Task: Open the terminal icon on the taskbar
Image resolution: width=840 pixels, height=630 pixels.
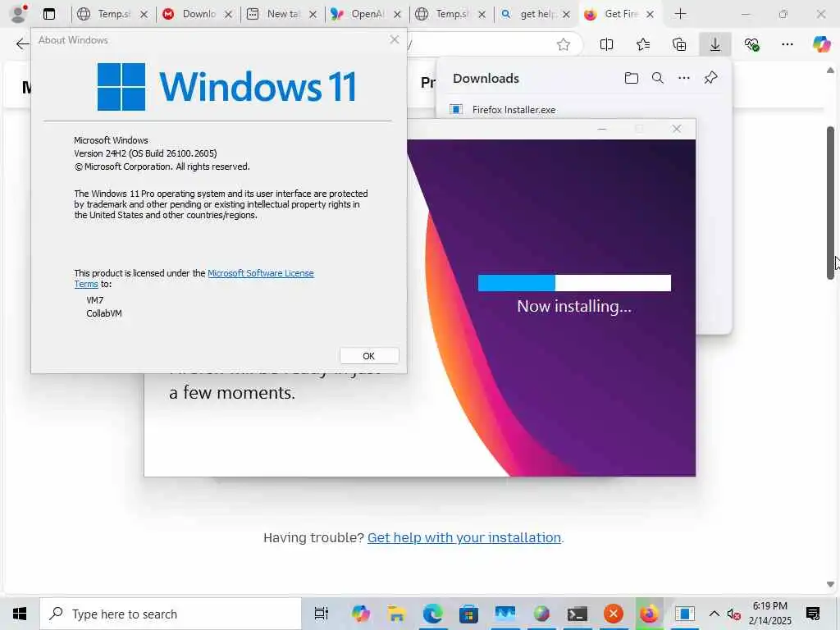Action: pyautogui.click(x=577, y=614)
